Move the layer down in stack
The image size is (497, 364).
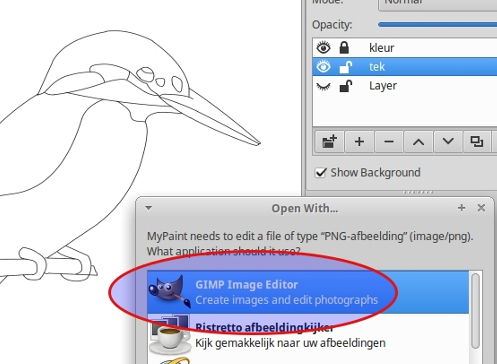coord(448,142)
